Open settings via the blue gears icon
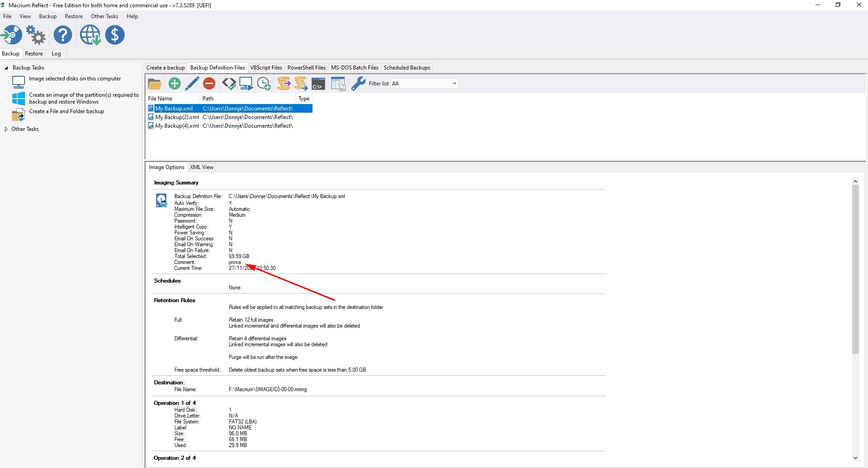This screenshot has height=468, width=868. point(36,35)
